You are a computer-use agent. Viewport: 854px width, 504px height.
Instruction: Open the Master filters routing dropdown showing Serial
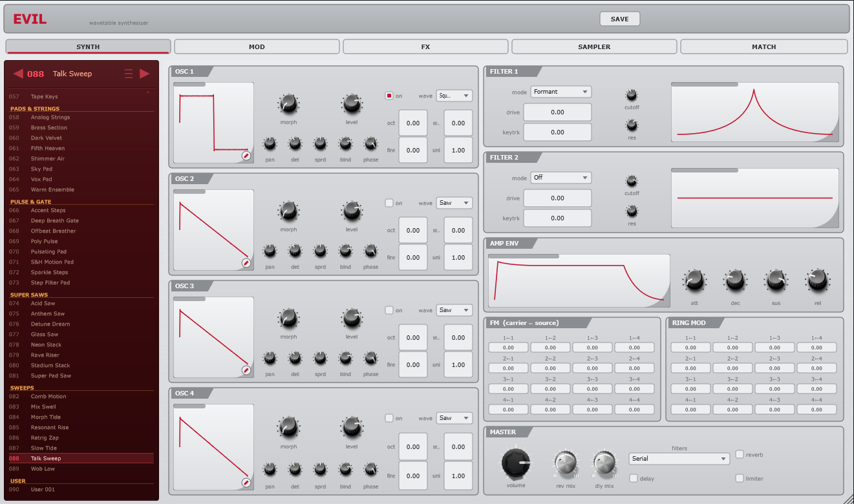tap(679, 459)
